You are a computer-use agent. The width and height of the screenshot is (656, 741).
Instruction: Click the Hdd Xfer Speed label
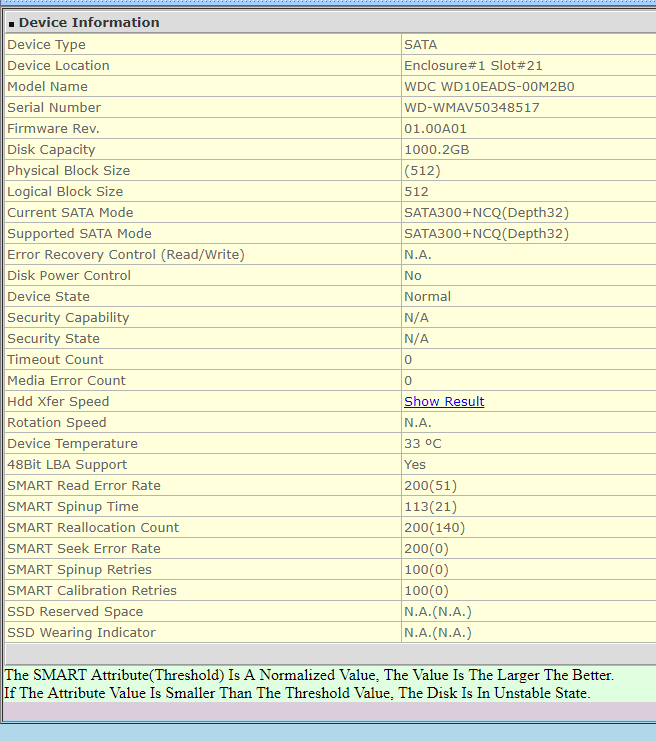tap(58, 401)
